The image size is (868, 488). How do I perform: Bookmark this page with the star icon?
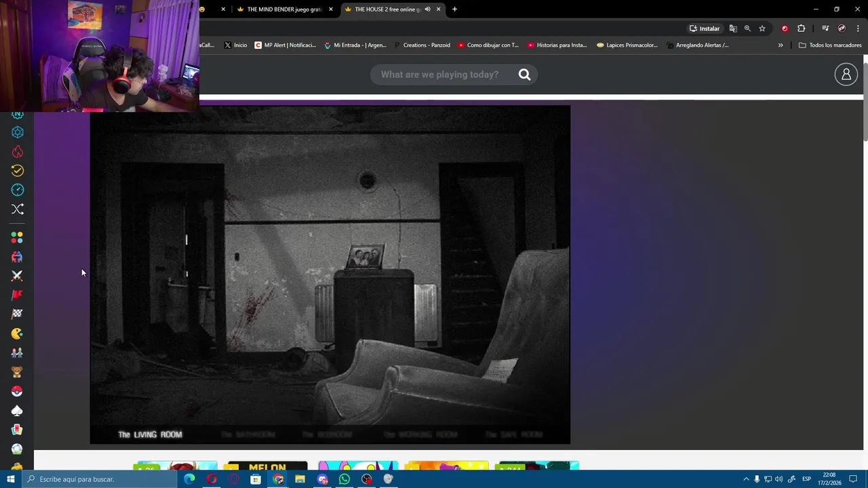[x=762, y=28]
